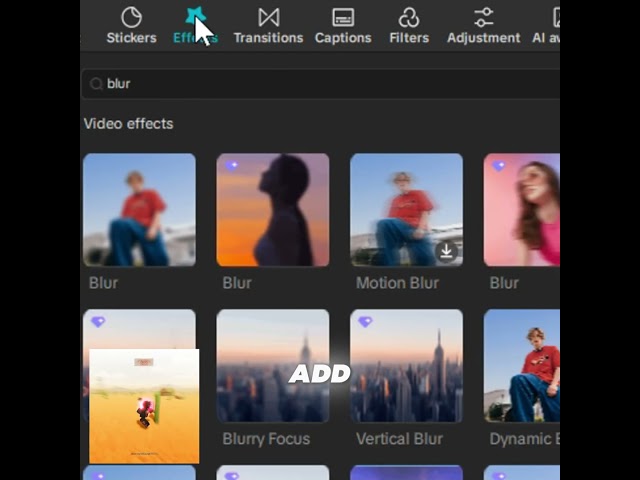The width and height of the screenshot is (640, 480).
Task: Click the 'Blurry Focus' label
Action: [266, 439]
